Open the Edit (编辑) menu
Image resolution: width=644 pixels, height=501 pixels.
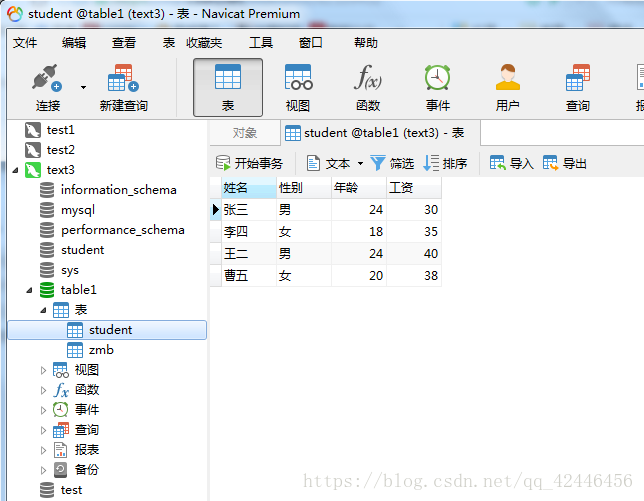[74, 43]
